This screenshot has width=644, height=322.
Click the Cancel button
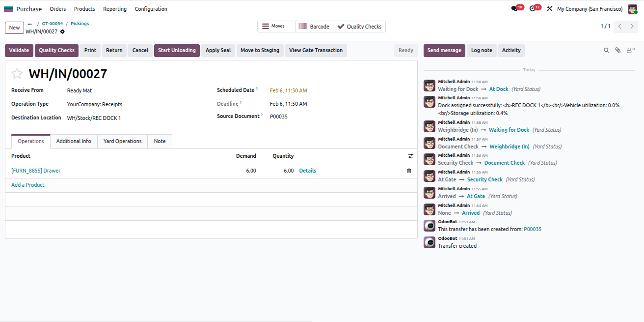(140, 50)
